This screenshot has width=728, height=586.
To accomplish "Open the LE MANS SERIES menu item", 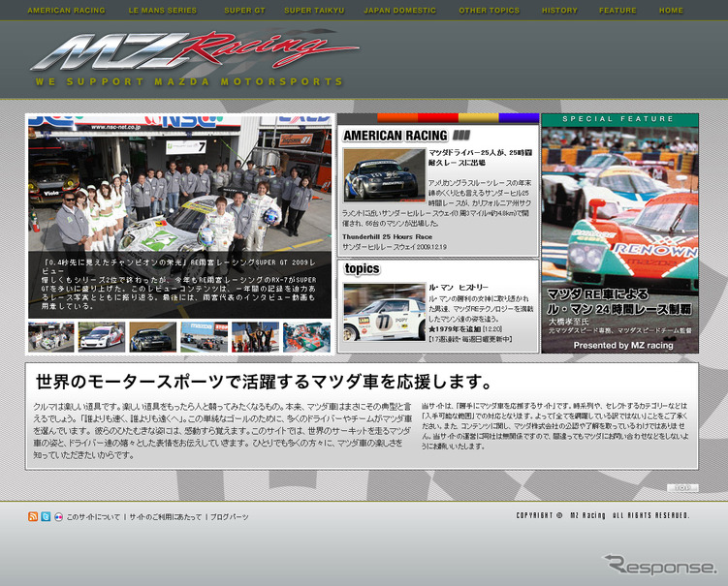I will pos(163,11).
